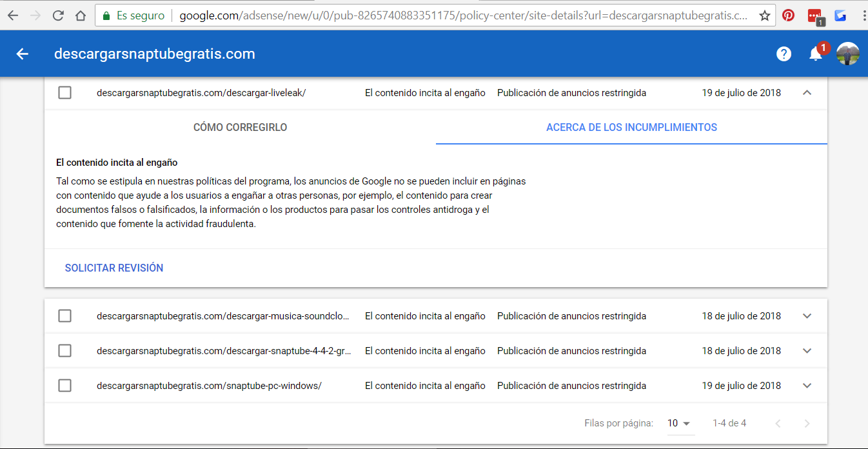Return to policy center via white back arrow
The image size is (868, 449).
tap(23, 54)
